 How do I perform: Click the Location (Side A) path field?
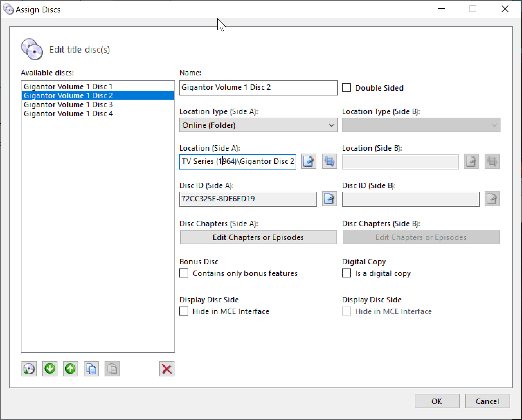(x=237, y=162)
